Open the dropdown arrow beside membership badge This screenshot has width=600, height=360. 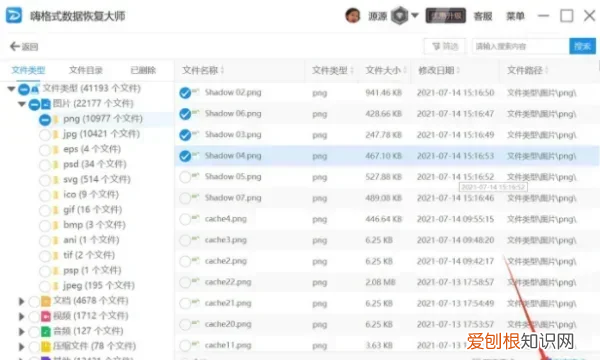[x=415, y=16]
